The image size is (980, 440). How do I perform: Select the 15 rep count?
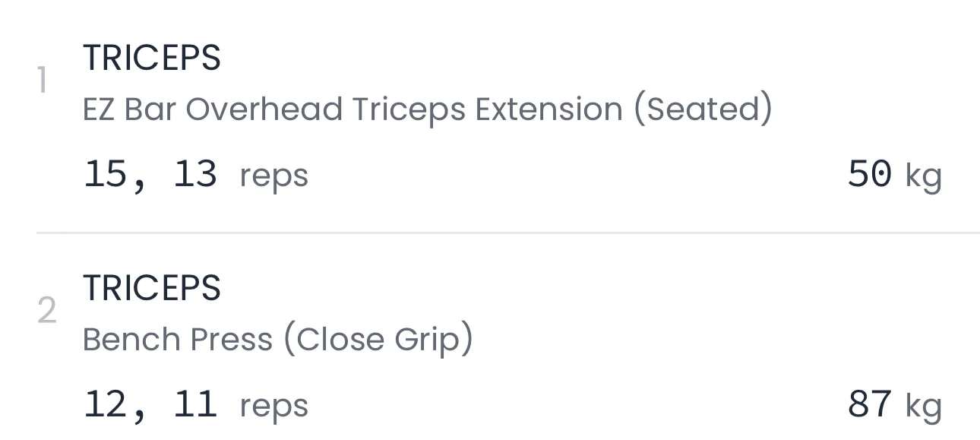tap(106, 175)
